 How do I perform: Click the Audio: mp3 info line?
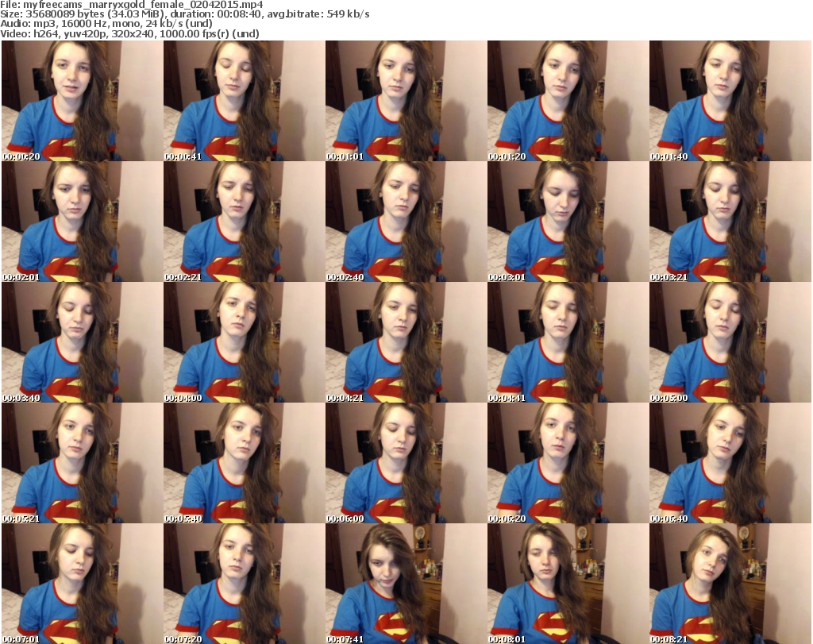(x=106, y=24)
